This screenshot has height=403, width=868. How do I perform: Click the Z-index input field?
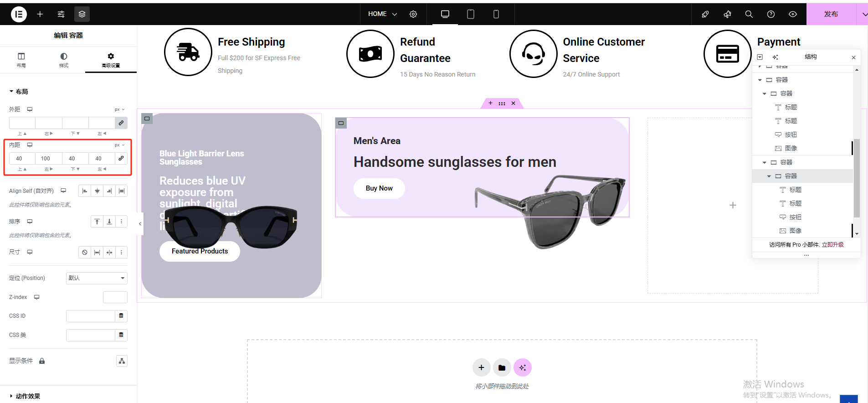[115, 297]
